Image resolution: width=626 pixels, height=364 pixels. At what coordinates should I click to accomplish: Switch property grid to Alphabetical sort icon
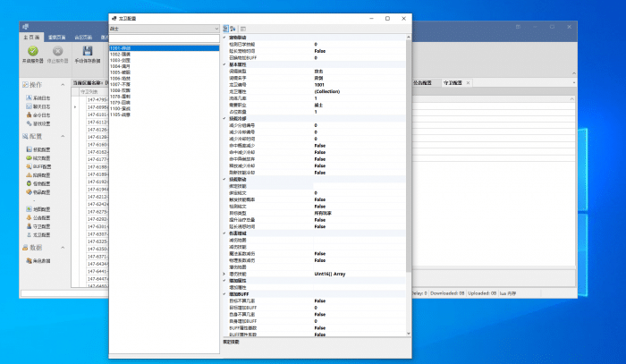click(233, 29)
